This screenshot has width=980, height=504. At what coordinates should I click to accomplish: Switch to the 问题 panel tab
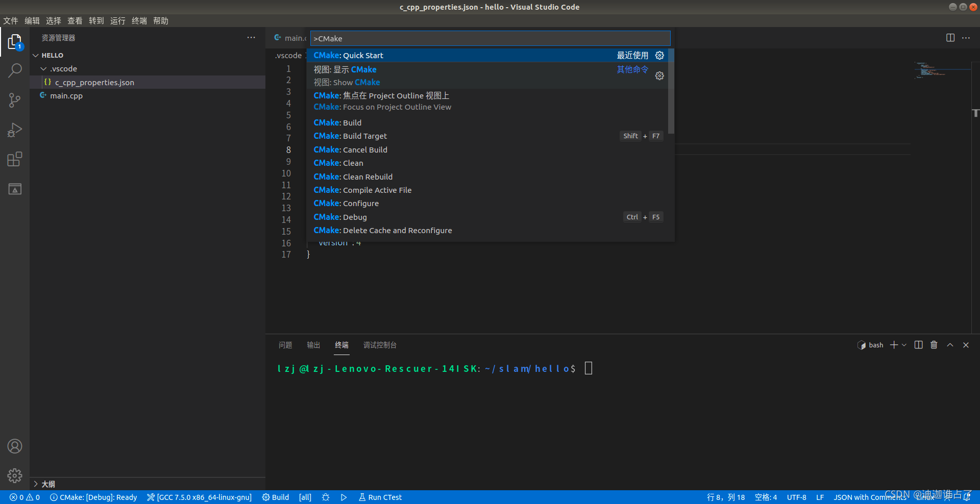click(x=285, y=345)
